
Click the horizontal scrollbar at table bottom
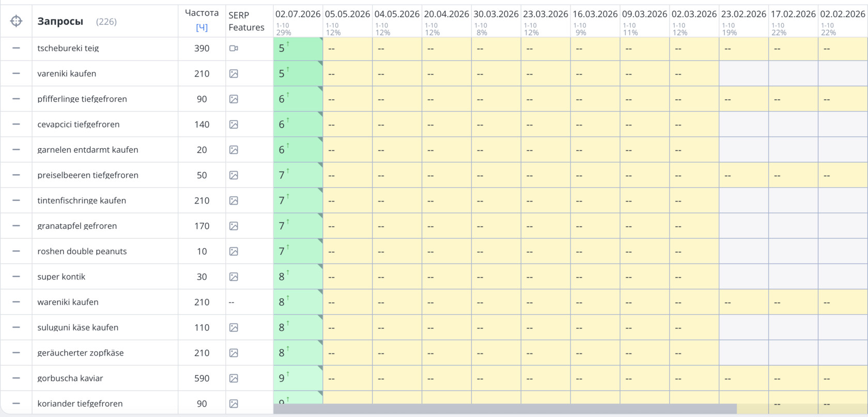505,409
